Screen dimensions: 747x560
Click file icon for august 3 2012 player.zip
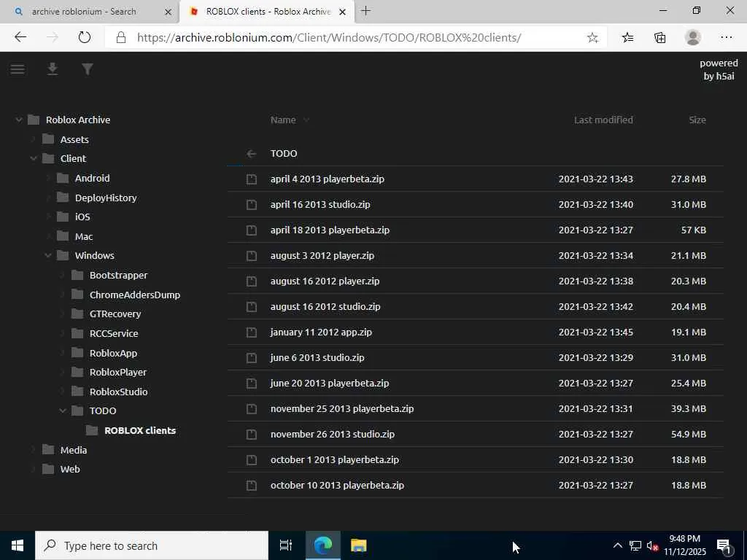point(251,256)
